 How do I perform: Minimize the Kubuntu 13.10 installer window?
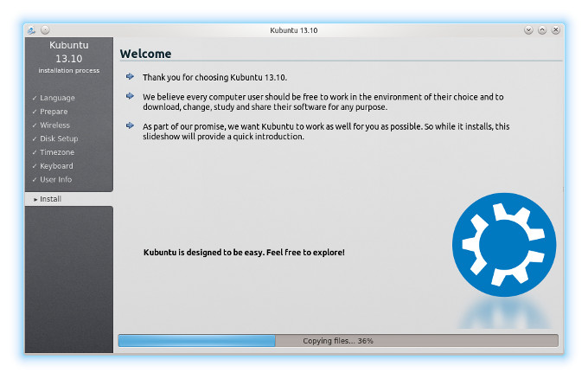[x=528, y=30]
